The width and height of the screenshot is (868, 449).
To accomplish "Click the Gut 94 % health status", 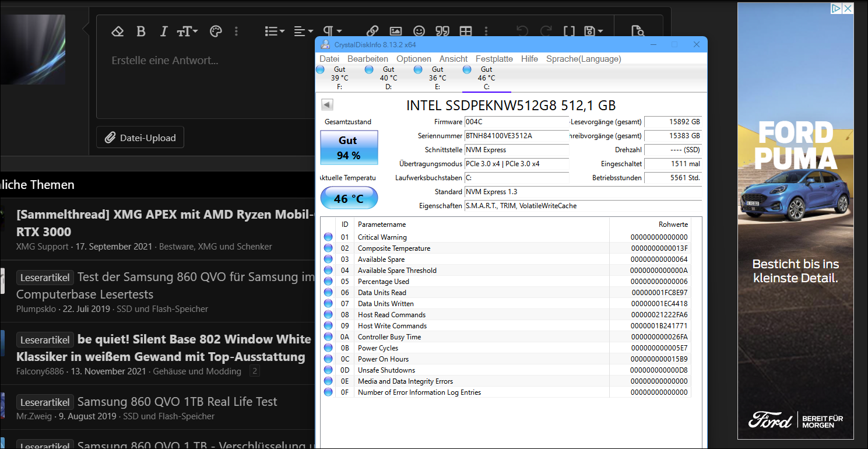I will point(349,148).
